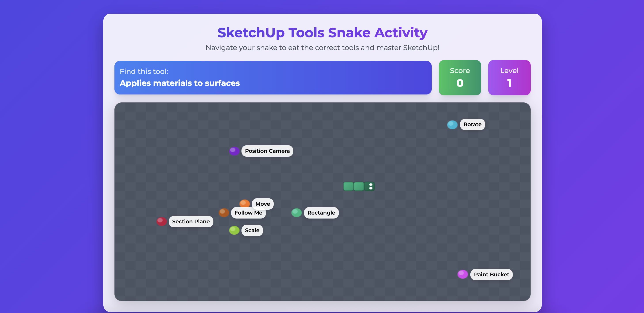Click the 'Applies materials to surfaces' hint
The height and width of the screenshot is (313, 644).
(180, 83)
